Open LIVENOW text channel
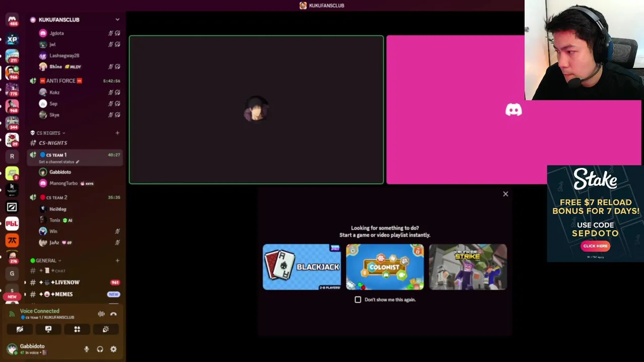The image size is (644, 362). point(74,283)
